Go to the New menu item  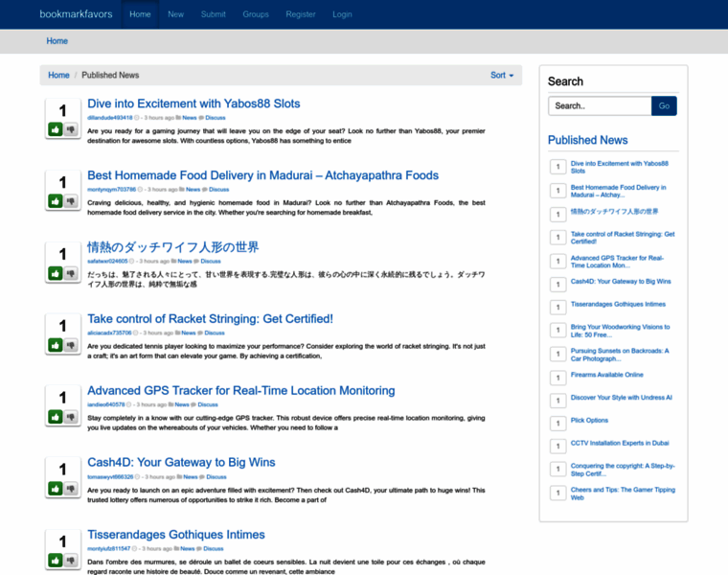click(x=175, y=14)
